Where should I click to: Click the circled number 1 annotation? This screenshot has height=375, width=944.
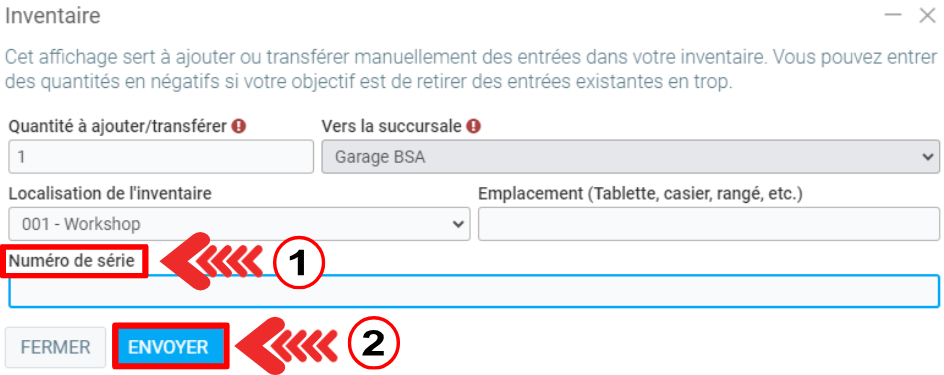click(x=299, y=263)
